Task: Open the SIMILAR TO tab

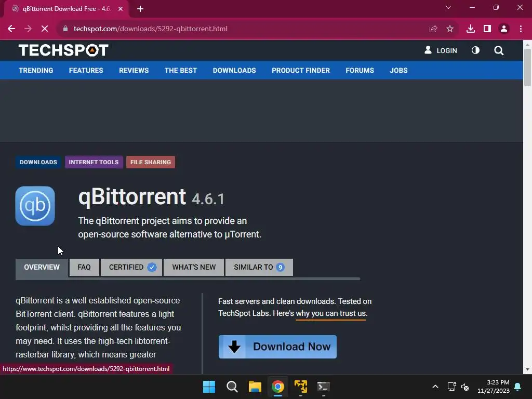Action: coord(259,268)
